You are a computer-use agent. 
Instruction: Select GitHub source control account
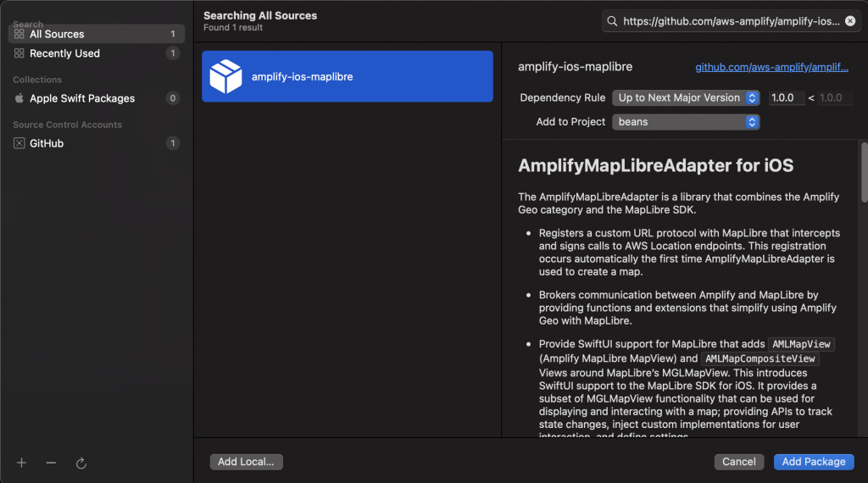point(97,143)
